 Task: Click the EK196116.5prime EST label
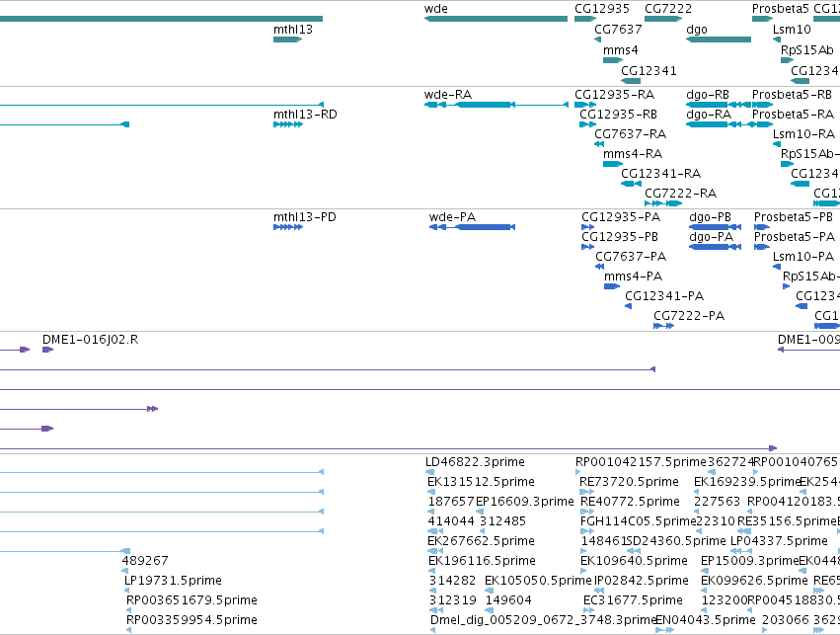pyautogui.click(x=482, y=561)
